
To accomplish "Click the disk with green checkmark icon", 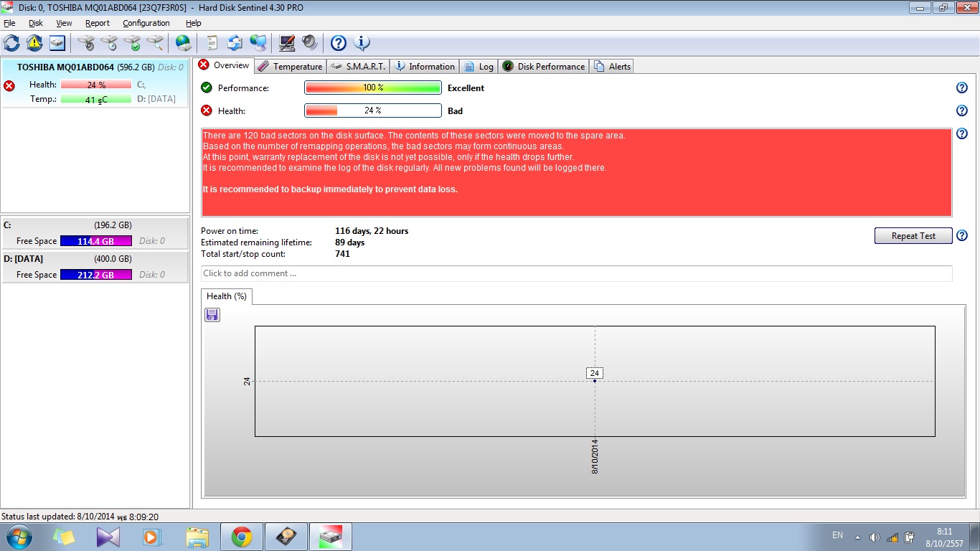I will click(132, 43).
